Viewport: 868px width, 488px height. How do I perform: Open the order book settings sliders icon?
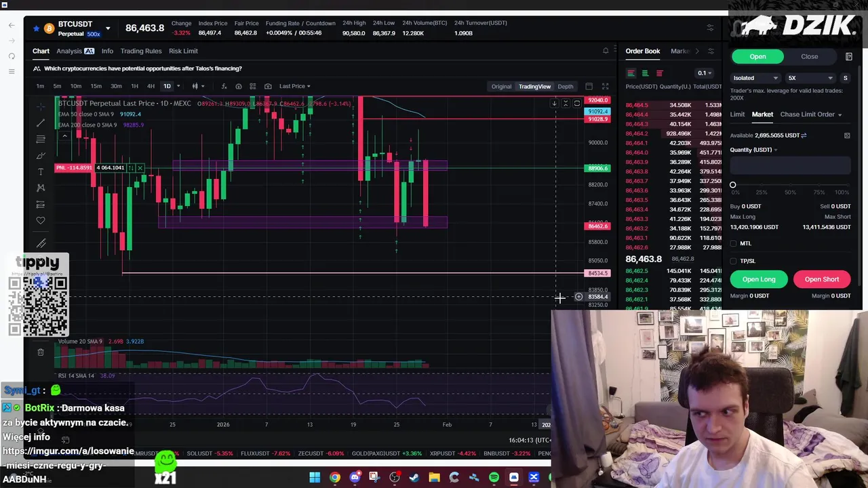[x=711, y=51]
